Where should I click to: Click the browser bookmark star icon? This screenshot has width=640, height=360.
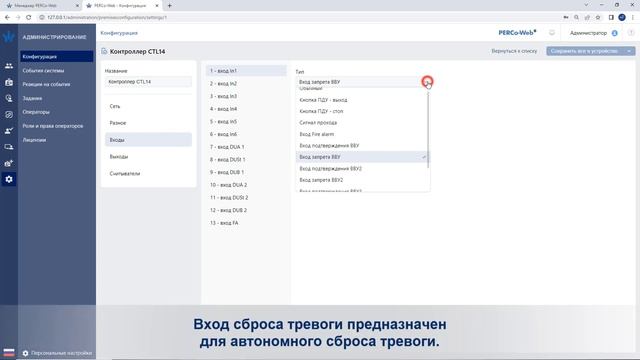[598, 17]
